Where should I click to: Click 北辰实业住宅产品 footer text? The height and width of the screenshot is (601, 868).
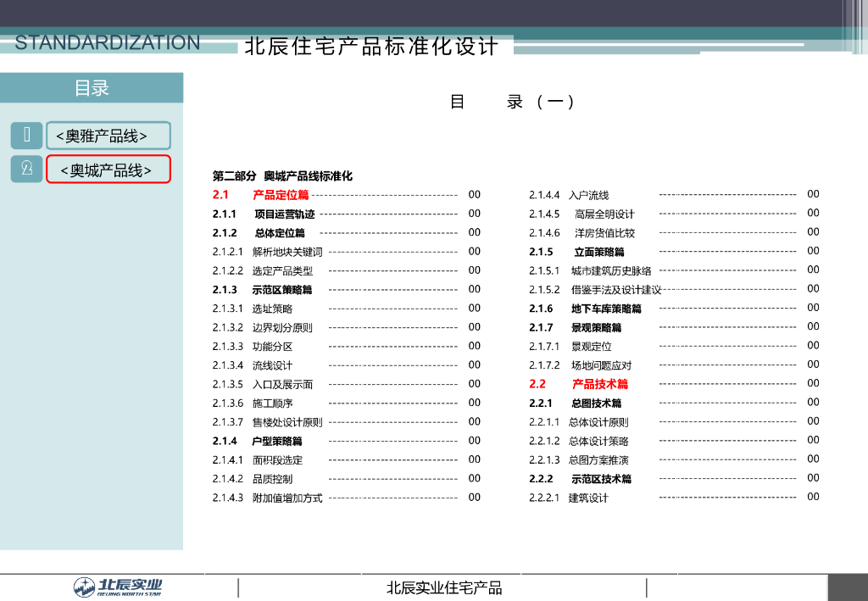(x=444, y=587)
